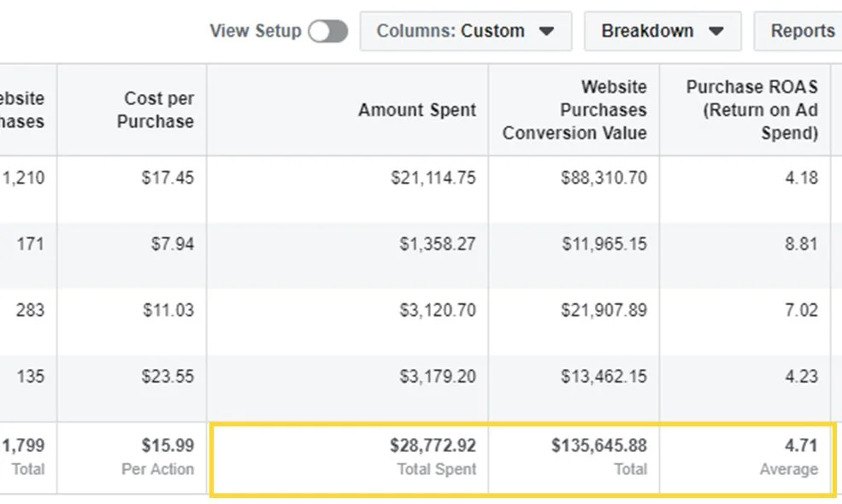Sort by Cost per Purchase column
842x504 pixels.
[x=156, y=110]
